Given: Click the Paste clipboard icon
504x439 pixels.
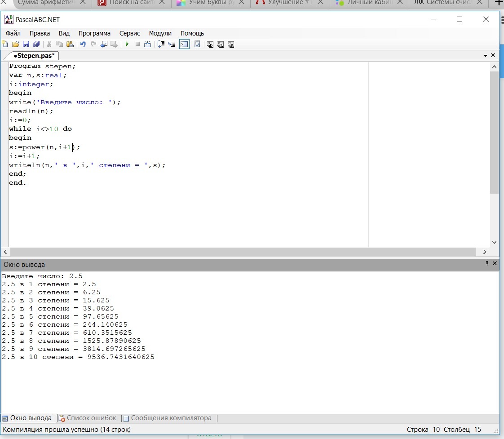Looking at the screenshot, I should pos(70,44).
